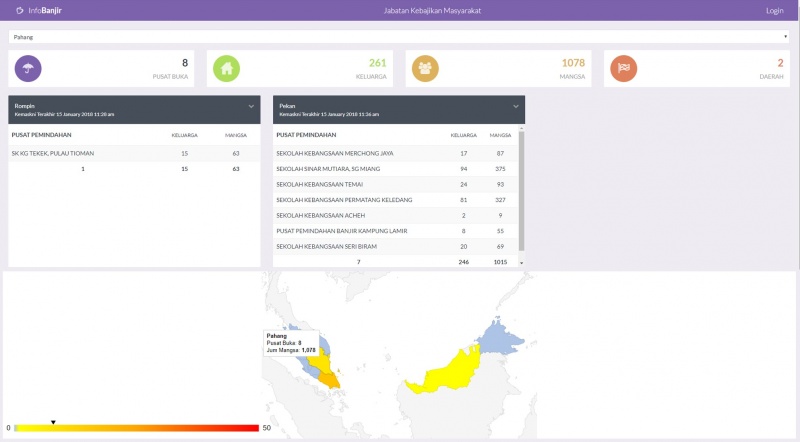The width and height of the screenshot is (800, 442).
Task: Click the Pahang map tooltip
Action: [291, 343]
